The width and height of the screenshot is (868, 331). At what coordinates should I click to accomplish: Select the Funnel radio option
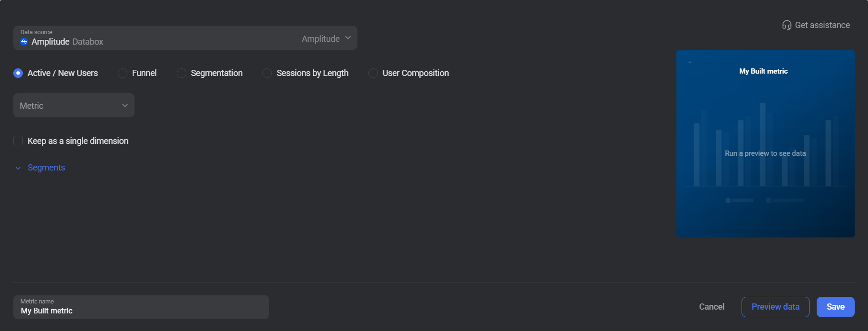[123, 73]
